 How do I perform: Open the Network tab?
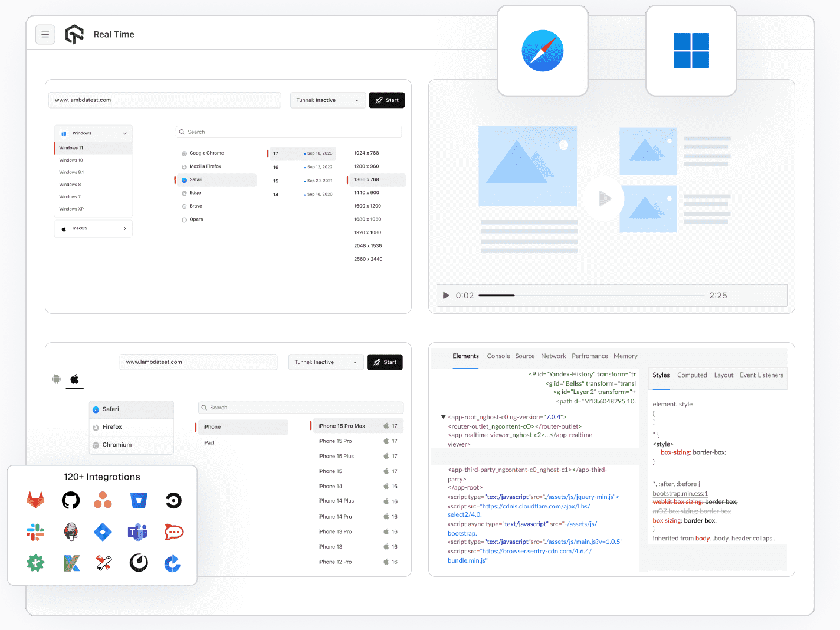553,356
